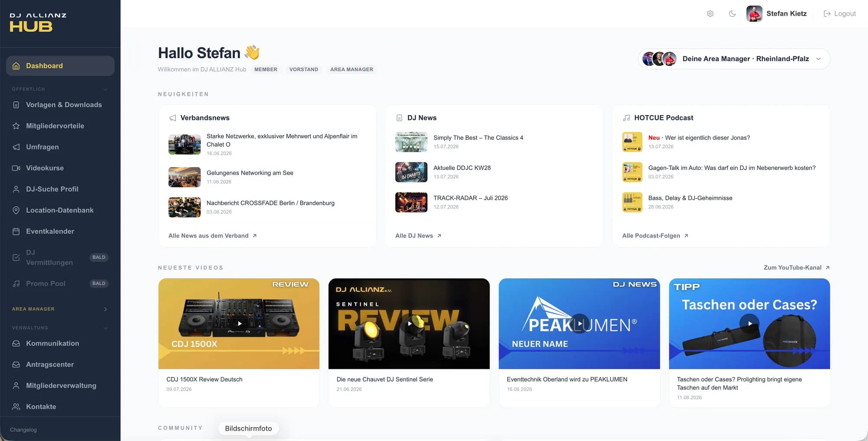Click Aktuelle DDJC KW28 thumbnail
868x441 pixels.
[411, 172]
